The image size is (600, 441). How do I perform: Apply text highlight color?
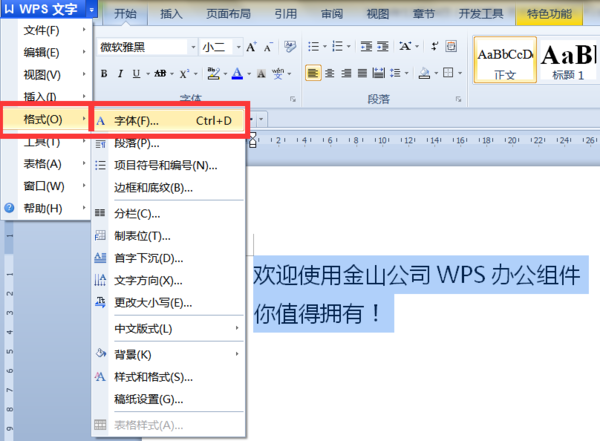point(213,73)
